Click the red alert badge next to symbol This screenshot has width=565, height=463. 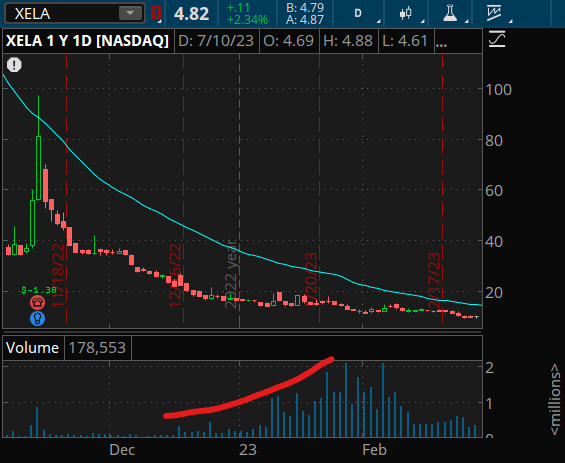tap(156, 13)
